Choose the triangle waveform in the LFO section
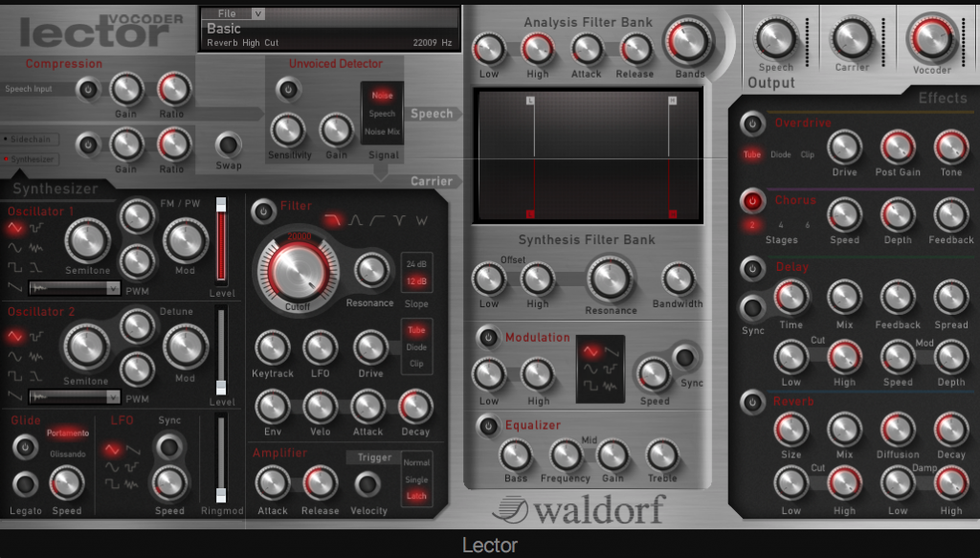This screenshot has width=980, height=558. pyautogui.click(x=113, y=448)
